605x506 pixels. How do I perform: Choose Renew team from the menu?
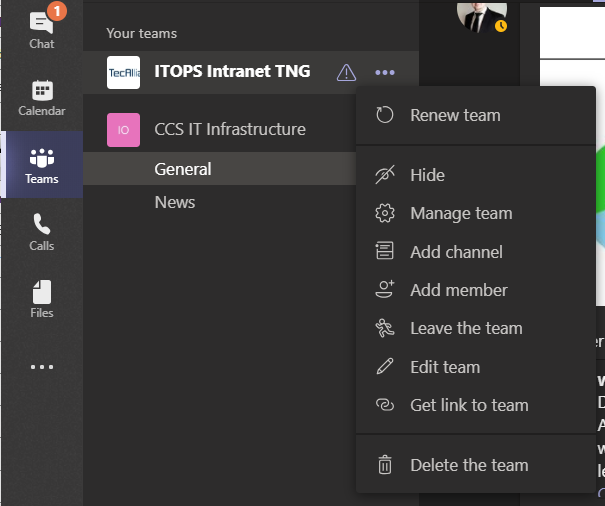455,115
